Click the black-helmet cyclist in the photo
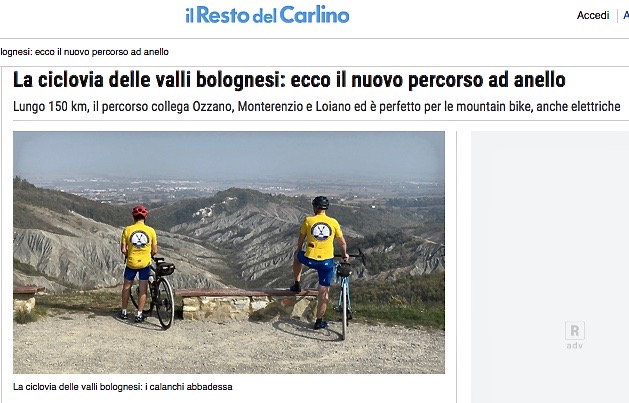 tap(320, 261)
